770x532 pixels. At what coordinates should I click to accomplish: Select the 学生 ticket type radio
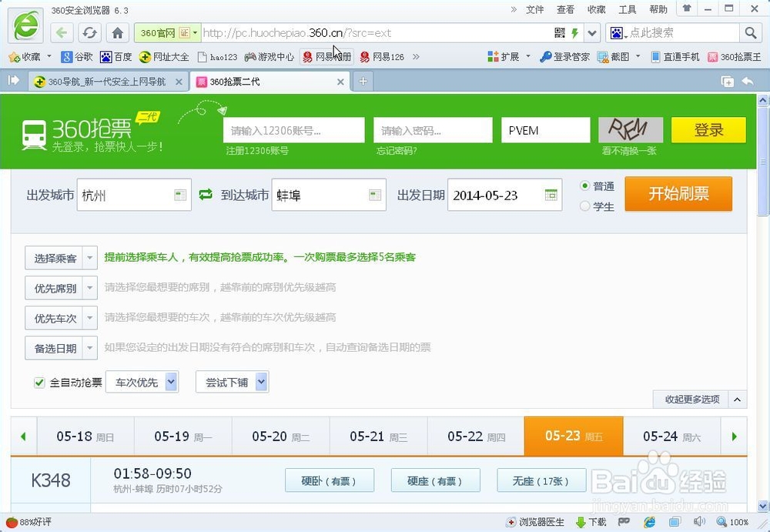[584, 206]
